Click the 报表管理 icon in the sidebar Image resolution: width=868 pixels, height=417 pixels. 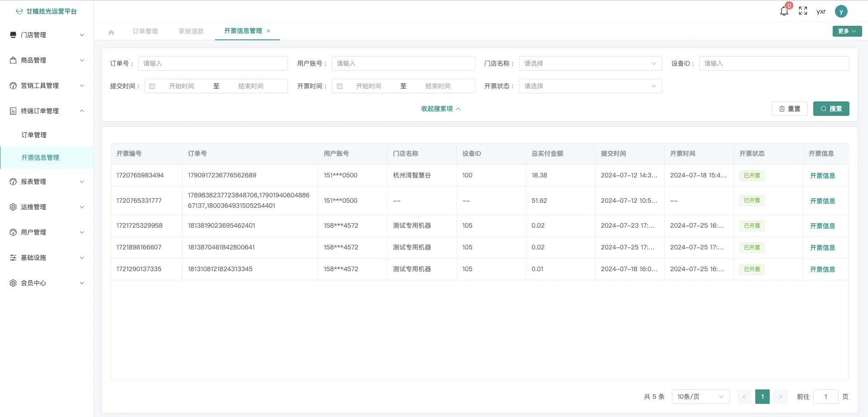[x=13, y=182]
